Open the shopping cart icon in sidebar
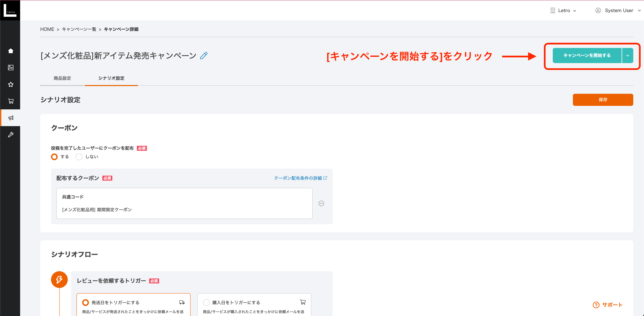Screen dimensions: 644x316 point(11,101)
